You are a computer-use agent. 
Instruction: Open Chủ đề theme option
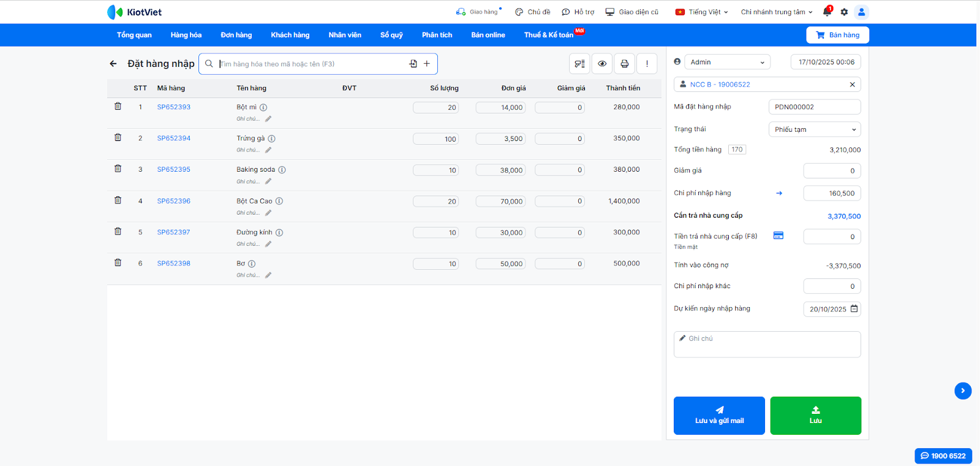point(533,12)
